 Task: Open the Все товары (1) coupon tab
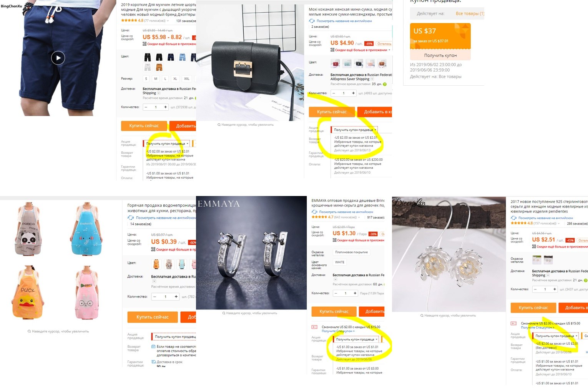click(x=470, y=13)
